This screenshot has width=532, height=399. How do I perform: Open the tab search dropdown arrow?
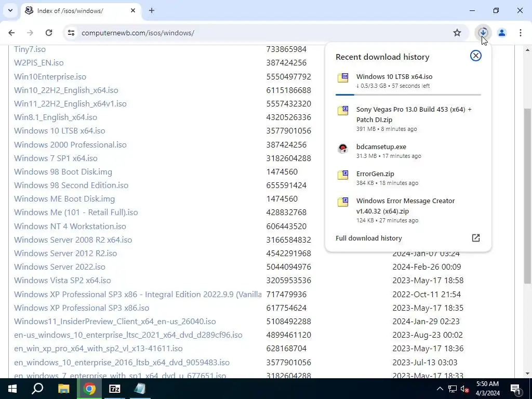(x=10, y=10)
